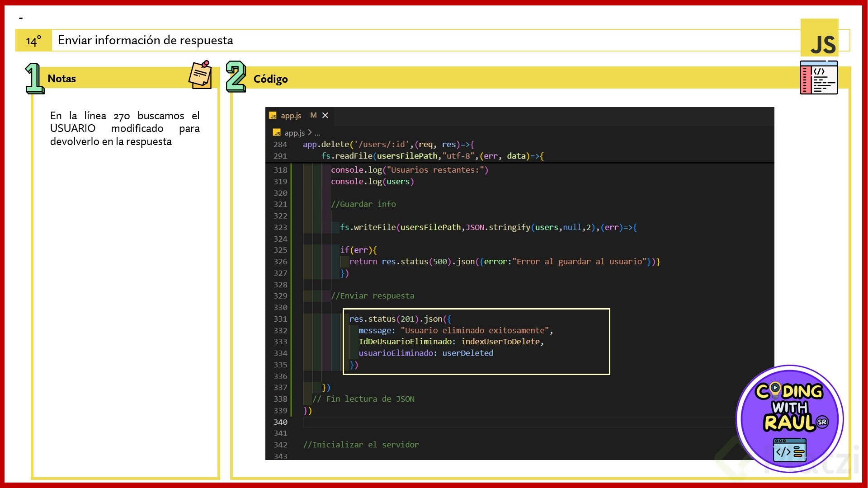Click the sticky note icon beside Notas
This screenshot has width=868, height=488.
click(200, 75)
